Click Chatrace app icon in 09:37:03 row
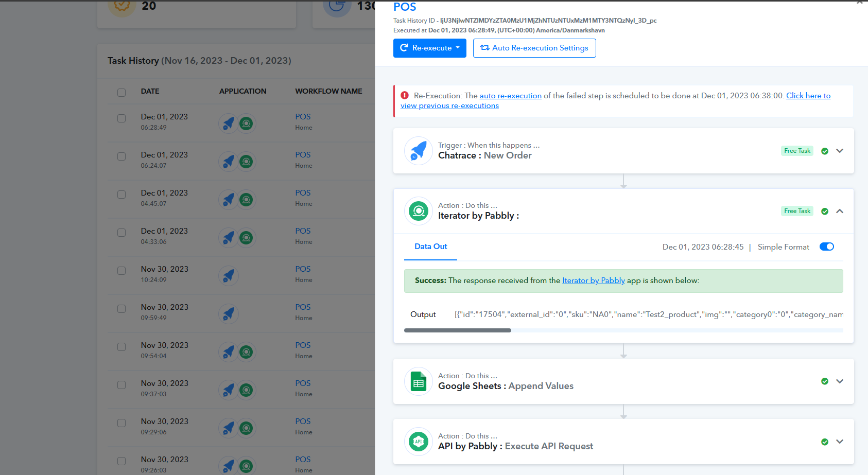The width and height of the screenshot is (868, 475). click(x=229, y=390)
